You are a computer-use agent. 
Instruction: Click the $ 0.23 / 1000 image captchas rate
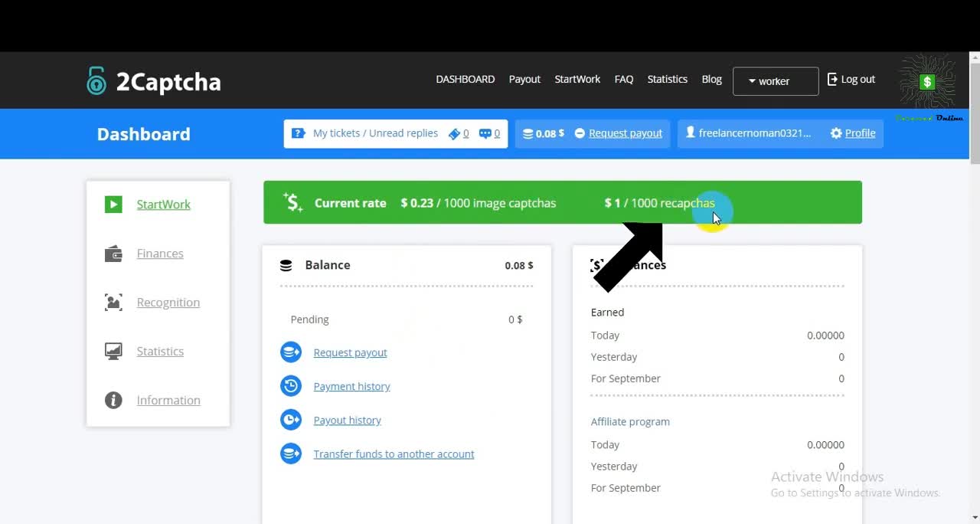pyautogui.click(x=479, y=203)
